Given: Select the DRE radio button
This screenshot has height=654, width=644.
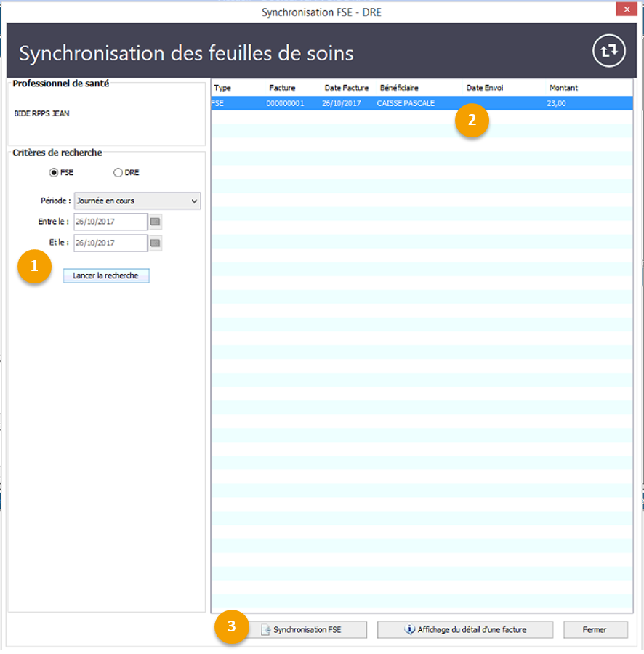Looking at the screenshot, I should coord(118,172).
